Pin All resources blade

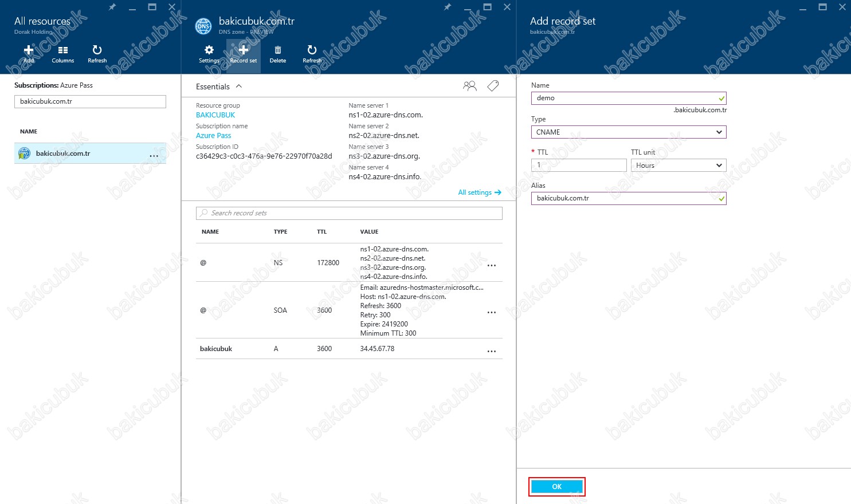pyautogui.click(x=112, y=7)
